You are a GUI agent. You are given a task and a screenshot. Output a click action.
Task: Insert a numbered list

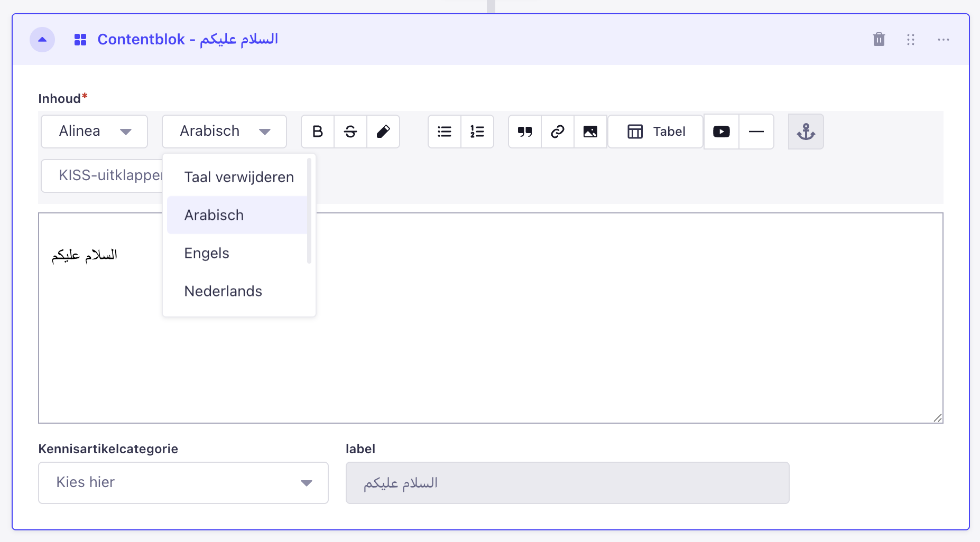click(477, 132)
